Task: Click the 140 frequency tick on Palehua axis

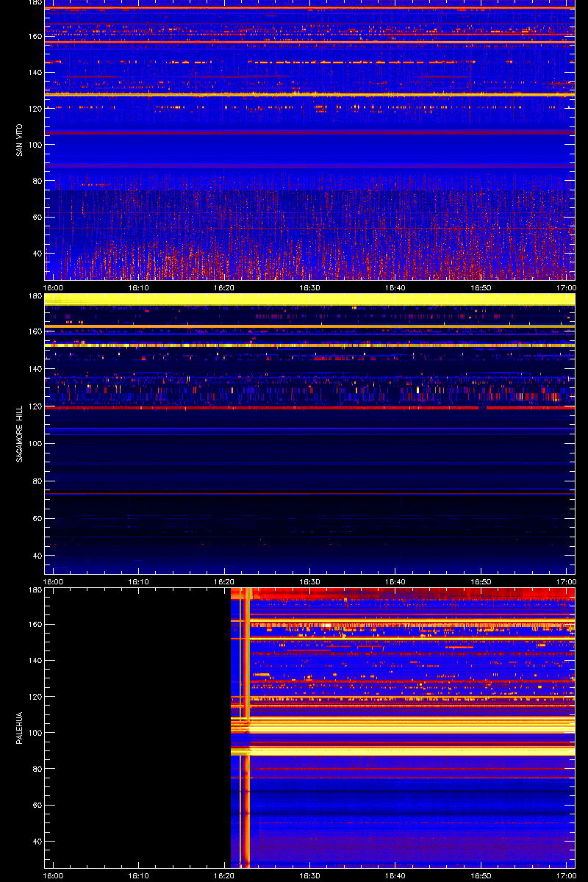Action: pos(35,661)
